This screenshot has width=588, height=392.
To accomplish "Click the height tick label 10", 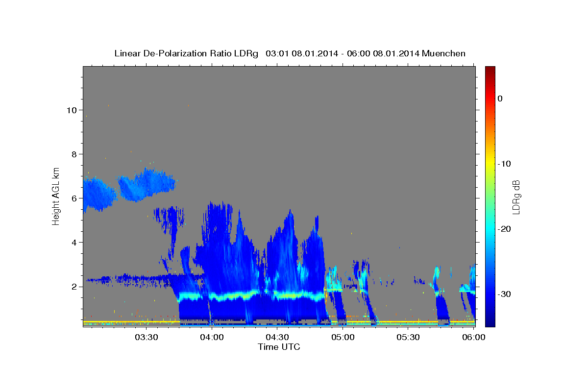I will pos(72,110).
